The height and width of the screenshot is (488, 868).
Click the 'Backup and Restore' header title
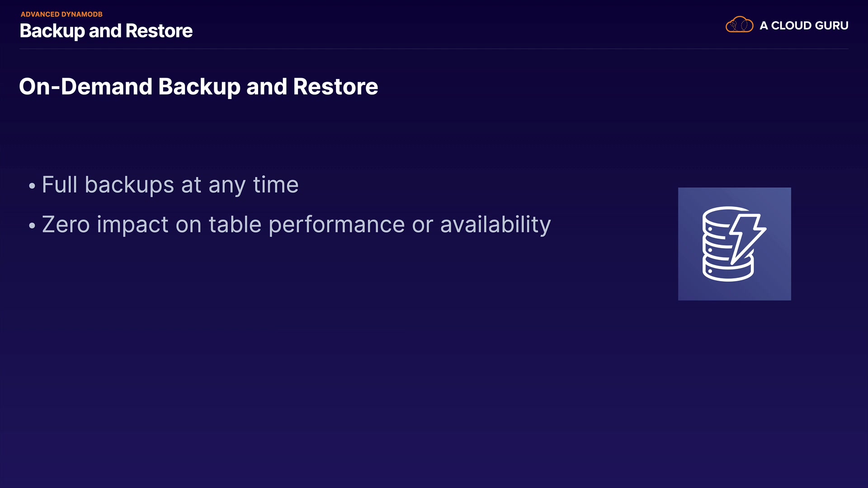click(106, 31)
